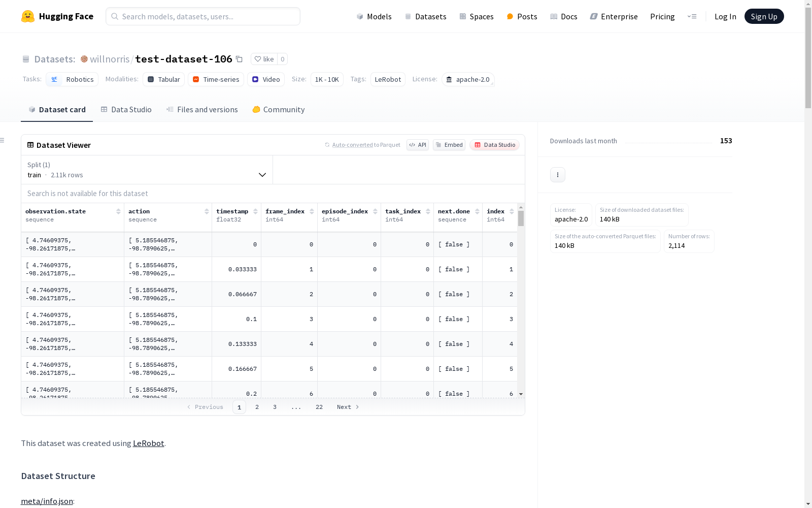Screen dimensions: 812x508
Task: Open the meta/info.json link
Action: (47, 501)
